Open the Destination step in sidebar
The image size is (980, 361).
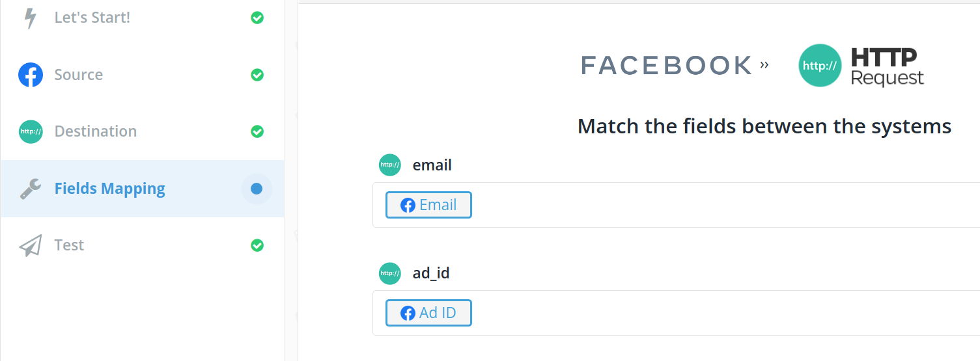95,131
